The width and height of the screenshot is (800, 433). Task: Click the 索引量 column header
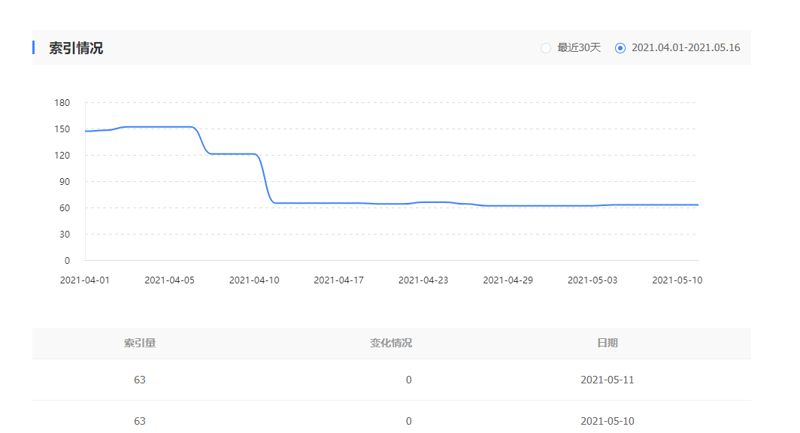(139, 343)
